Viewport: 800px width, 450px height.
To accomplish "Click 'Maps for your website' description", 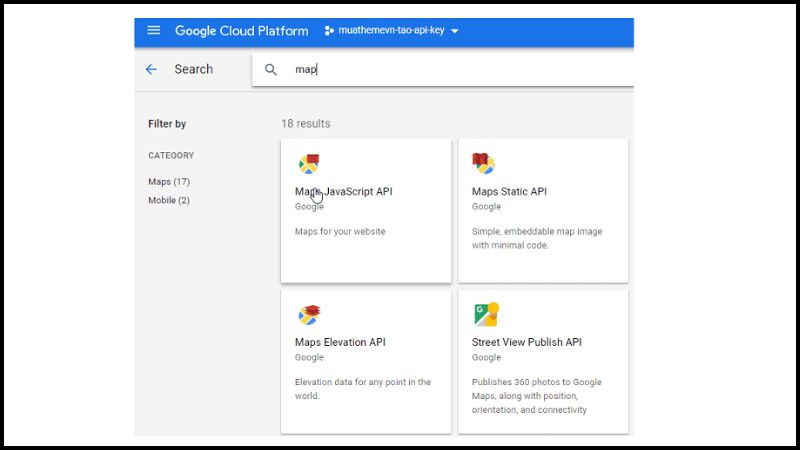I will coord(340,231).
